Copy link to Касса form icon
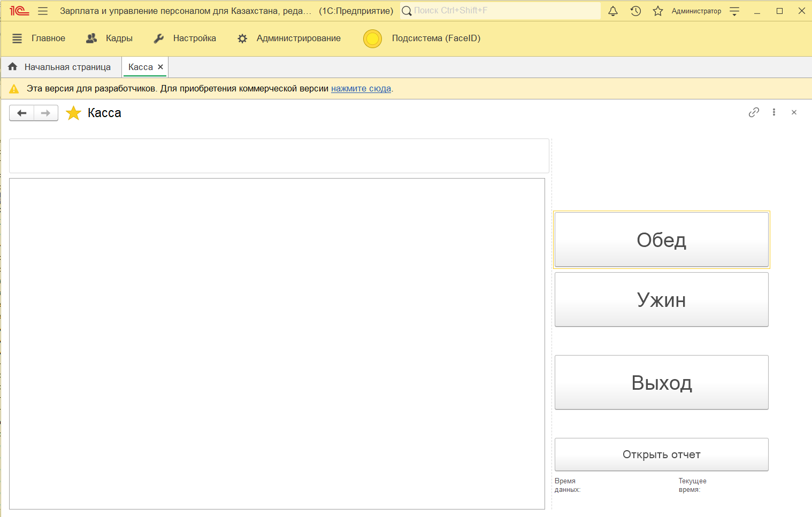Viewport: 812px width, 517px height. point(754,112)
